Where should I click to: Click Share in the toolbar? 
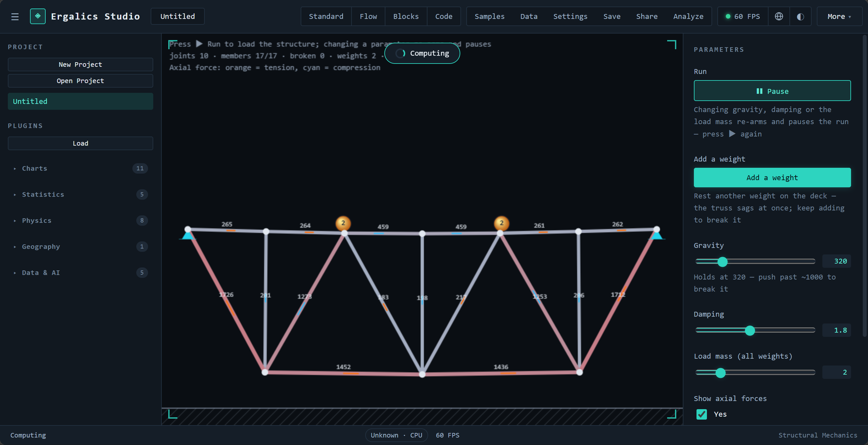coord(647,16)
